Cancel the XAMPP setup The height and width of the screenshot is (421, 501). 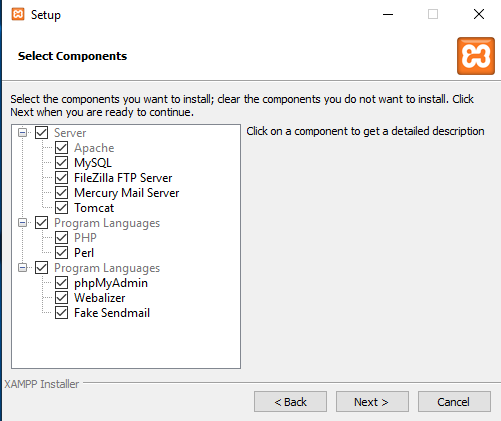454,402
